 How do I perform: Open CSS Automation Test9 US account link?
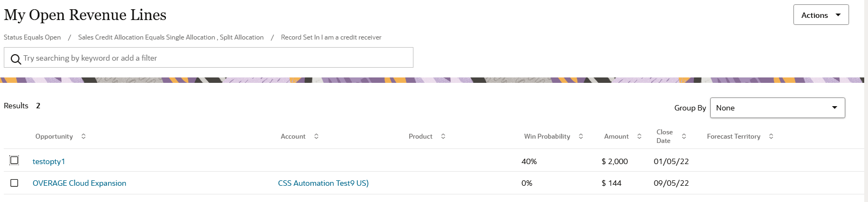323,183
